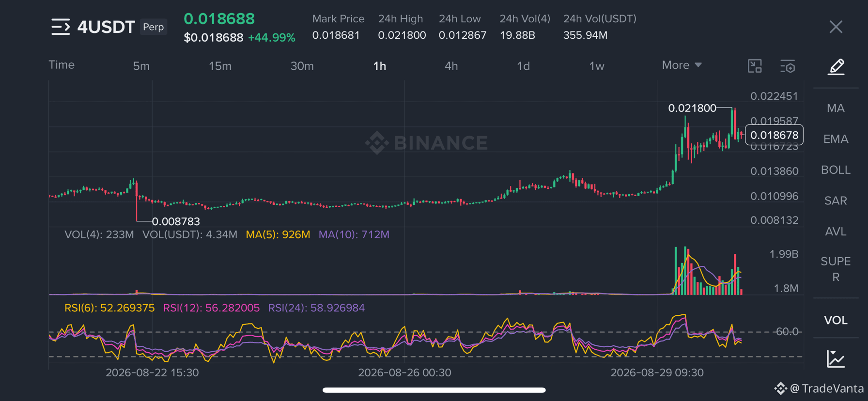Tap the 0.022451 price axis label

pyautogui.click(x=774, y=96)
